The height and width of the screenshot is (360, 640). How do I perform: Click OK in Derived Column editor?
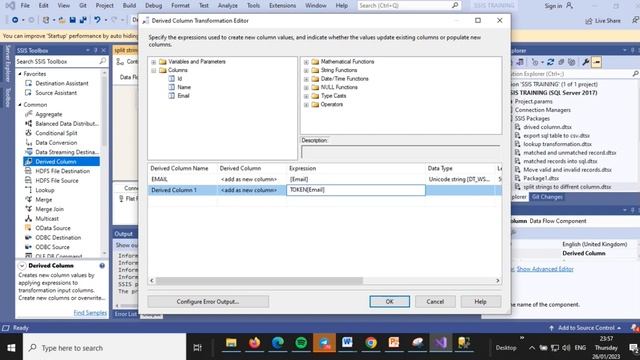[x=389, y=302]
